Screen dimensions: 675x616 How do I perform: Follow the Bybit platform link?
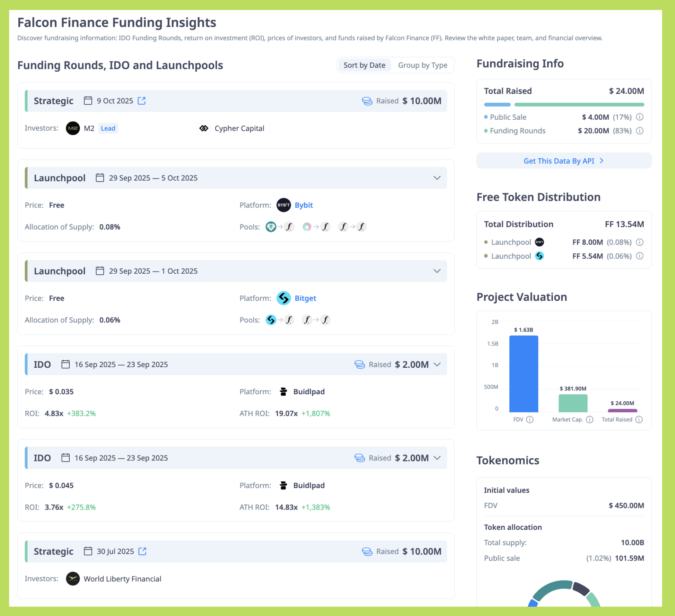pos(304,205)
